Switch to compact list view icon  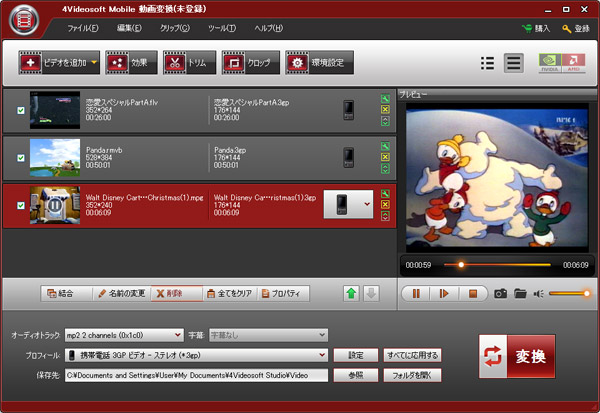tap(487, 63)
